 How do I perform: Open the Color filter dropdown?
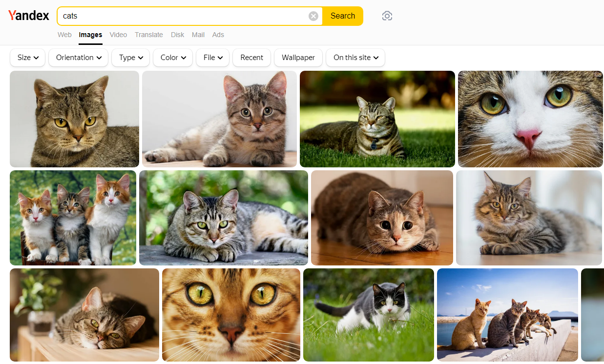172,58
